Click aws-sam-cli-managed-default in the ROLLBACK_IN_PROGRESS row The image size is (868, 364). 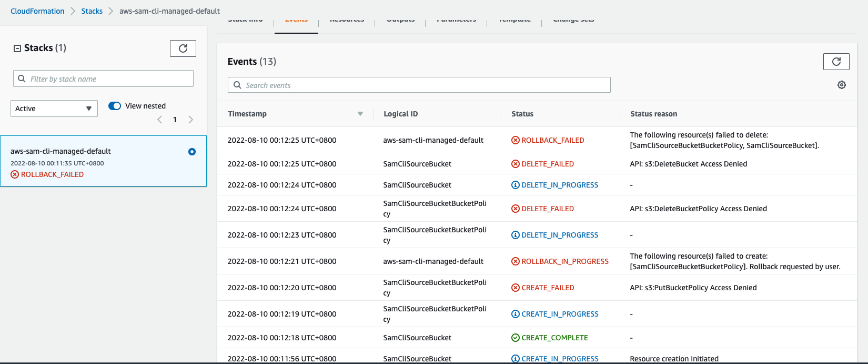click(433, 261)
